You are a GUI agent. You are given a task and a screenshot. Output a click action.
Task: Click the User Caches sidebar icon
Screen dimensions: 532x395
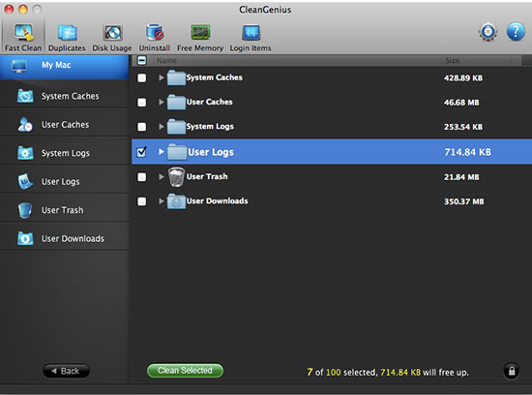pos(25,125)
